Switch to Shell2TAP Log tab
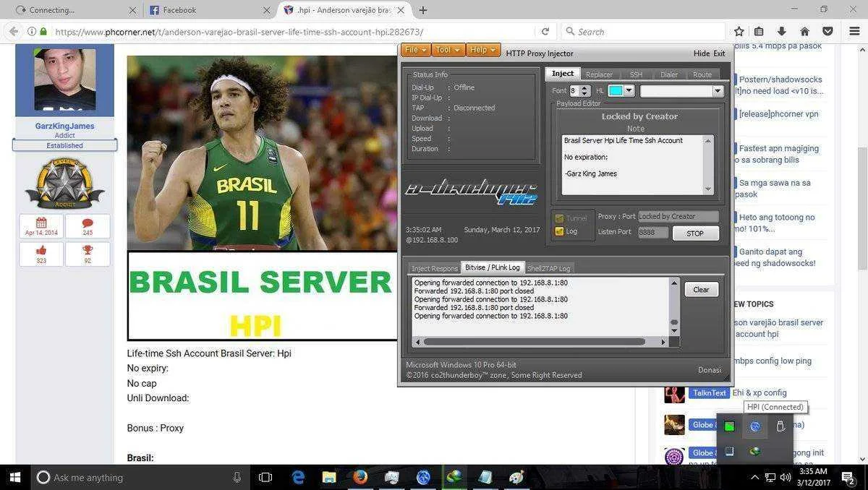Screen dimensions: 868x490 pos(549,268)
